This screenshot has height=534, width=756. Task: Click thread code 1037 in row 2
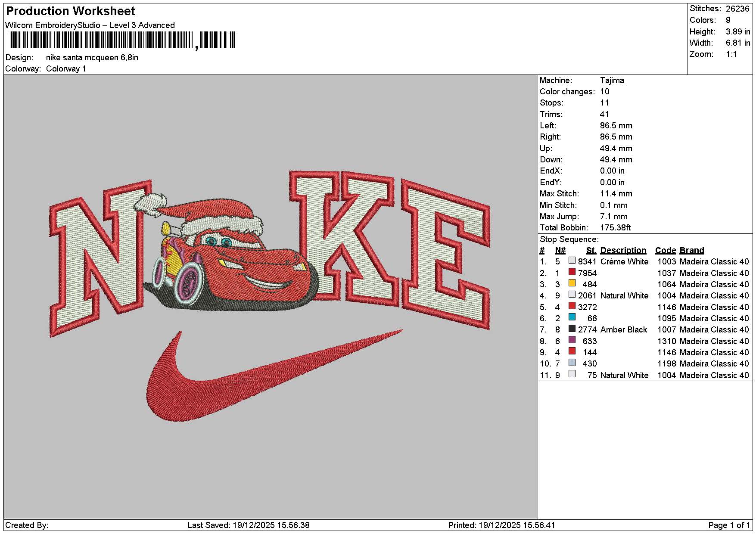[x=667, y=273]
